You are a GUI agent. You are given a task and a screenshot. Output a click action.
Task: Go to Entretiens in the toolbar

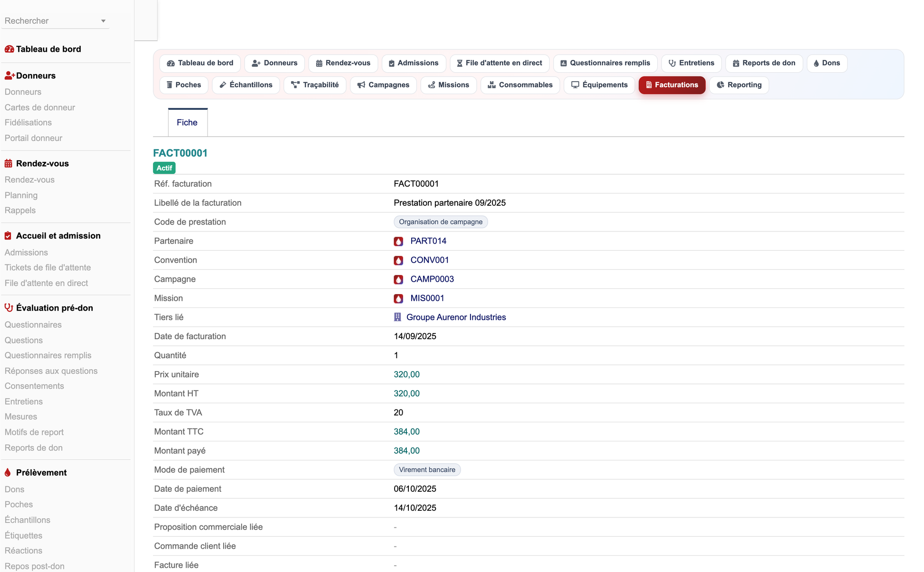[691, 63]
